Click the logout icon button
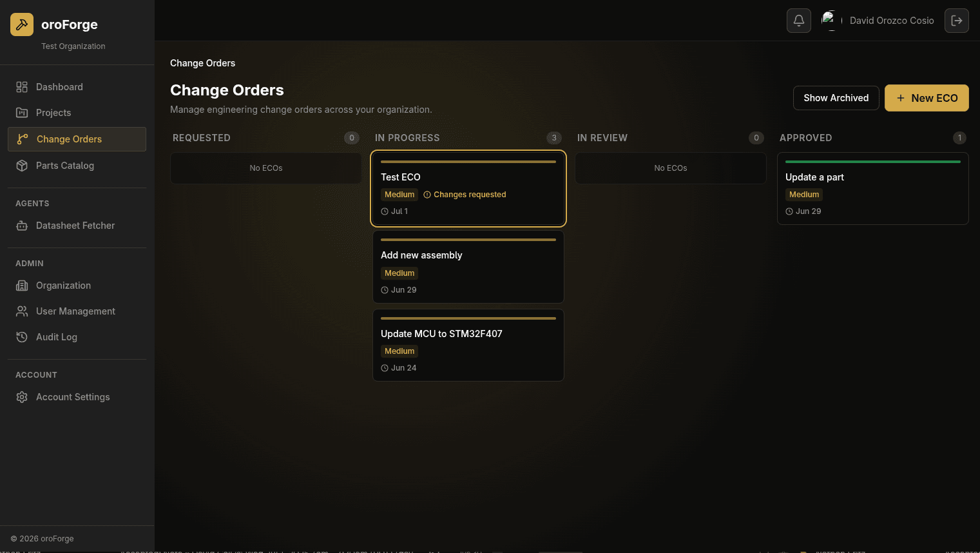The image size is (980, 553). pos(957,21)
